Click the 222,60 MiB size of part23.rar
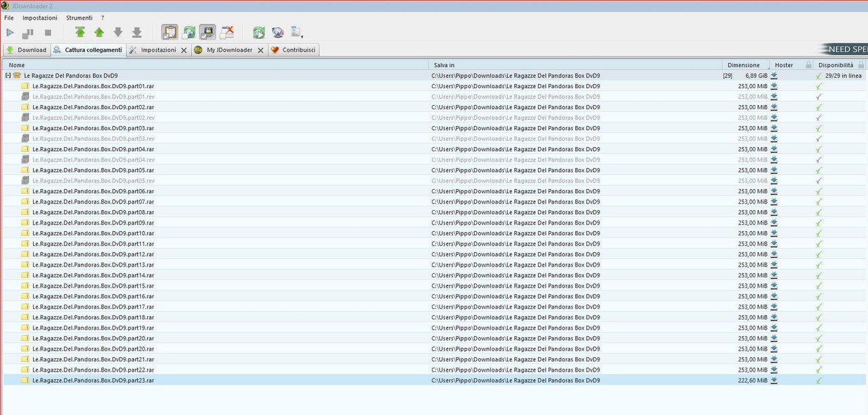The height and width of the screenshot is (415, 868). (753, 380)
